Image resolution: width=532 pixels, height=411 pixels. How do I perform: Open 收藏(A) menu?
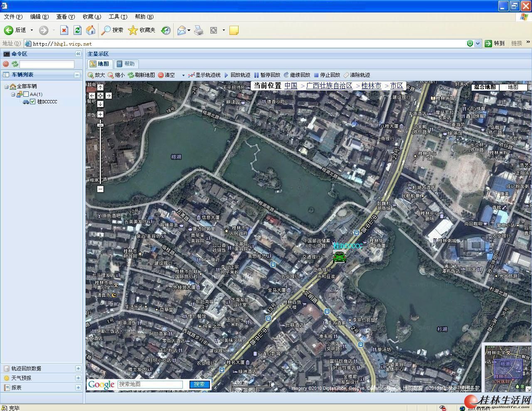(92, 17)
